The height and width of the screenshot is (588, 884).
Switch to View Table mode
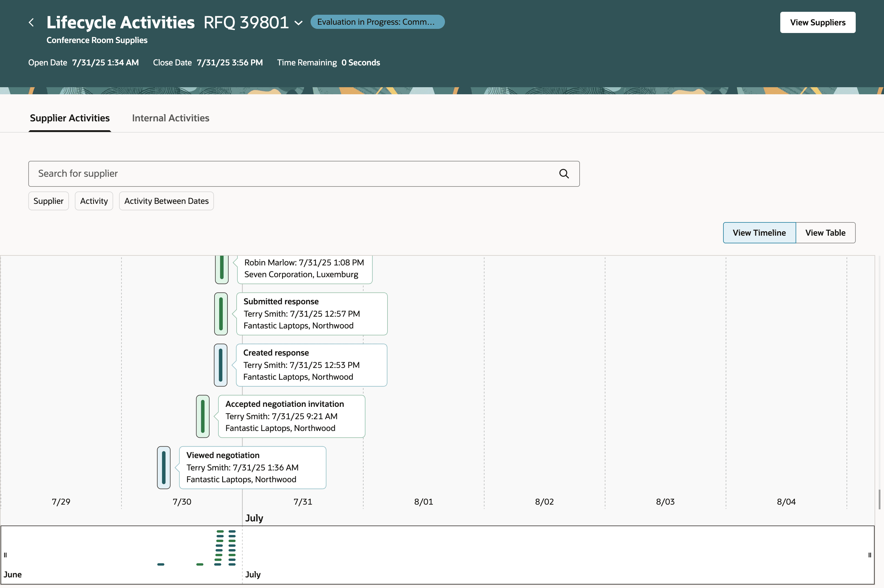(825, 233)
